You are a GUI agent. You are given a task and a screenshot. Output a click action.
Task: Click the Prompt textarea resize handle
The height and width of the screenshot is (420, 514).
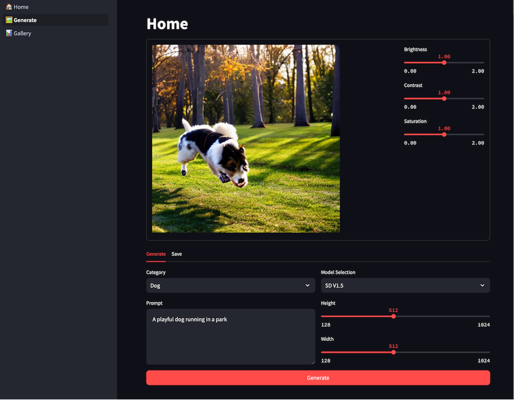point(313,362)
